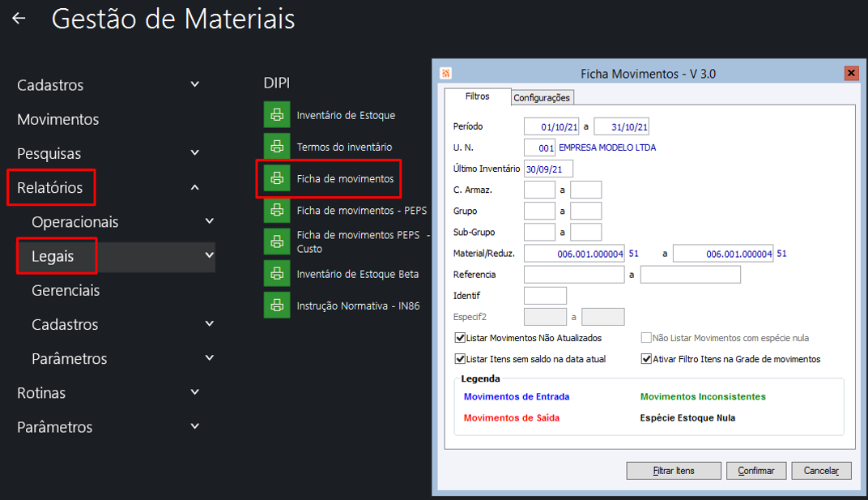This screenshot has width=868, height=500.
Task: Select the Relatórios menu item
Action: 50,187
